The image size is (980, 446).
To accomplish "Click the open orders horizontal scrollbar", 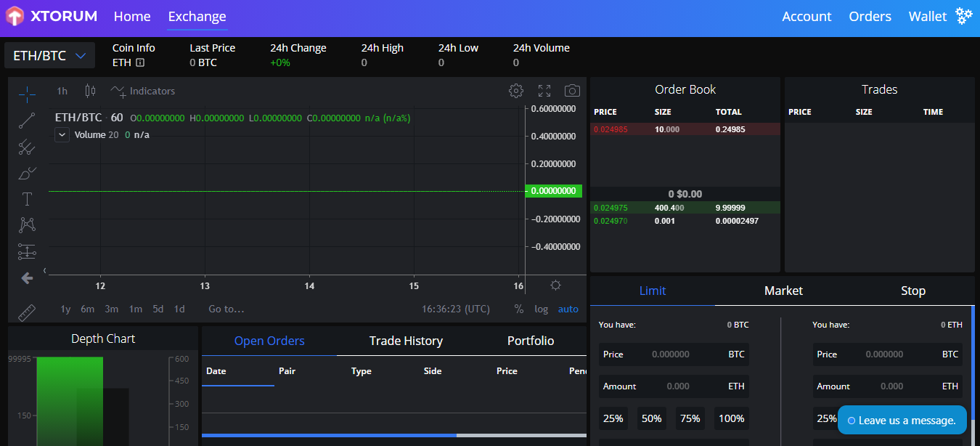I will 329,435.
